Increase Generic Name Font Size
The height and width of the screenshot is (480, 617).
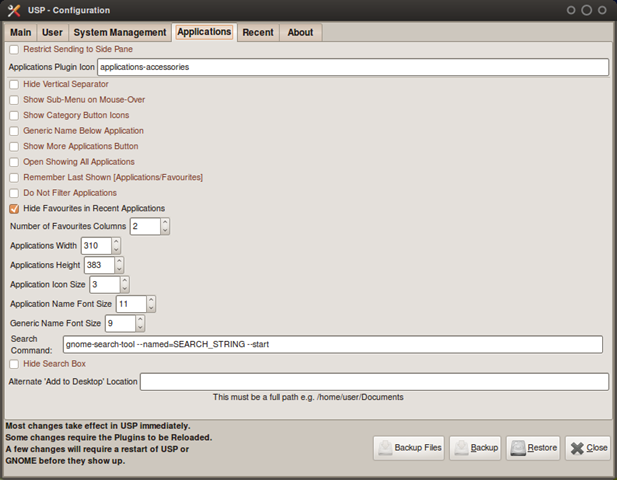point(140,319)
